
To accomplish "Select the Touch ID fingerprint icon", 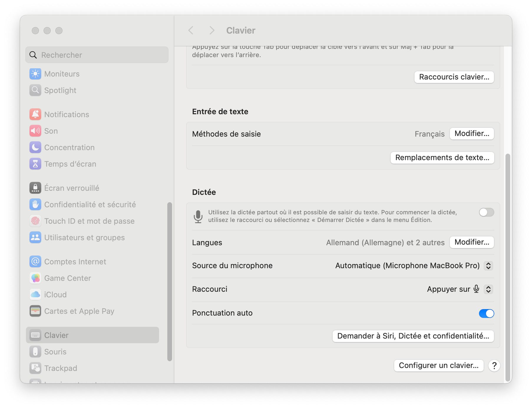I will (x=35, y=221).
